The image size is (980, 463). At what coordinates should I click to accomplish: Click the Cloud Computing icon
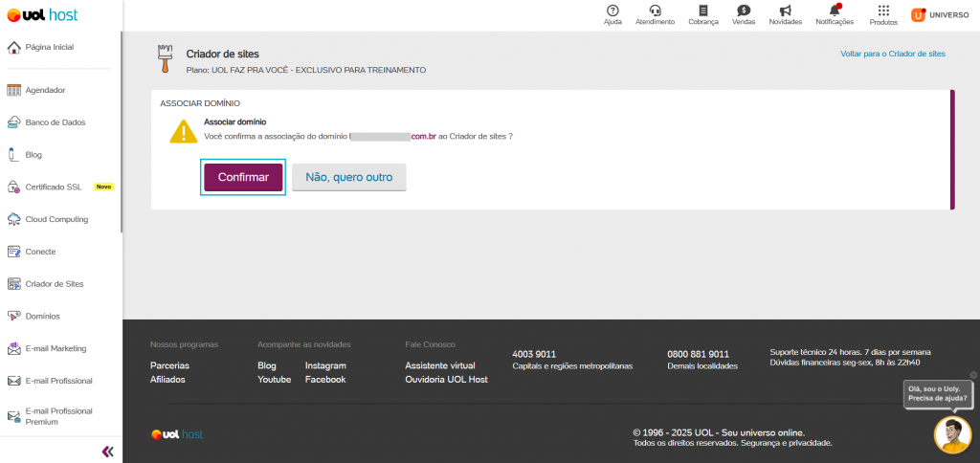coord(13,219)
